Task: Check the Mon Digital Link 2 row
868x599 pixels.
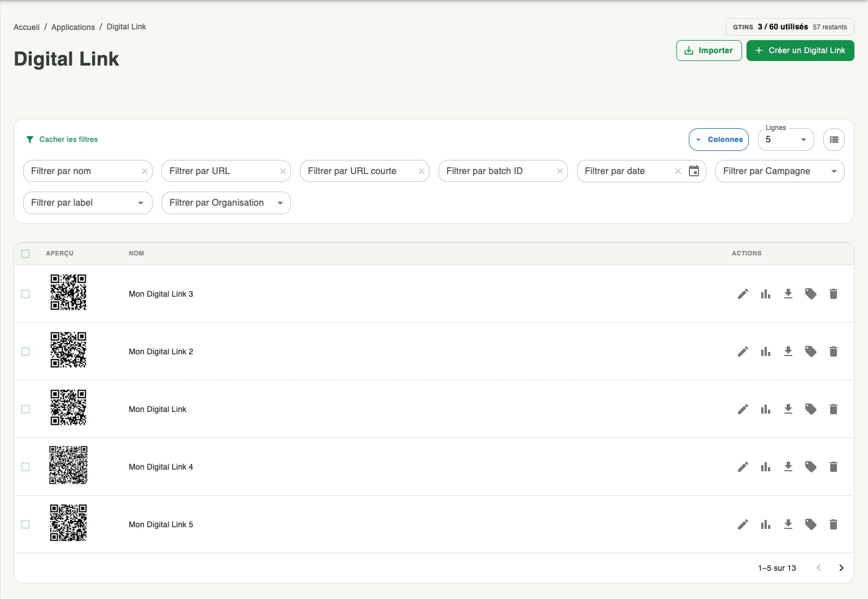Action: pyautogui.click(x=25, y=351)
